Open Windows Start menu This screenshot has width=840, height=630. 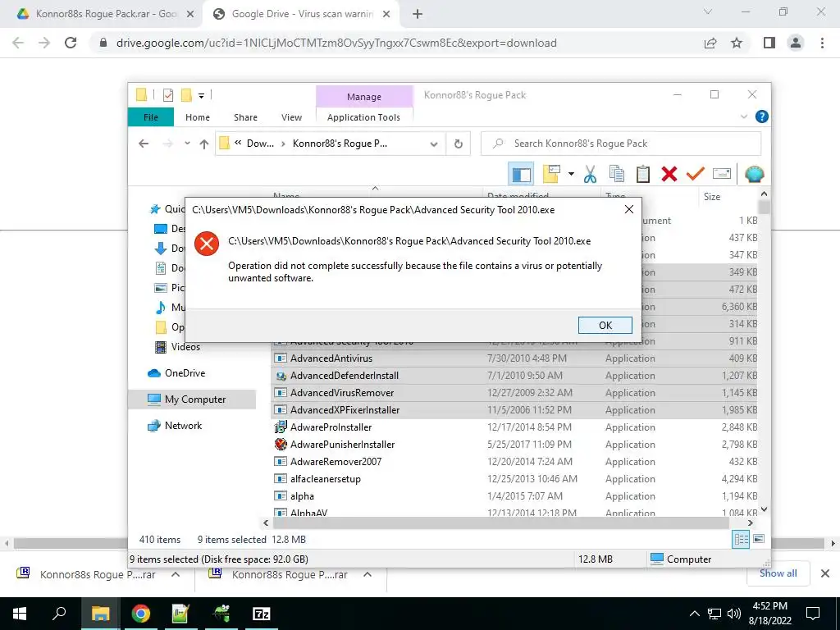[20, 614]
